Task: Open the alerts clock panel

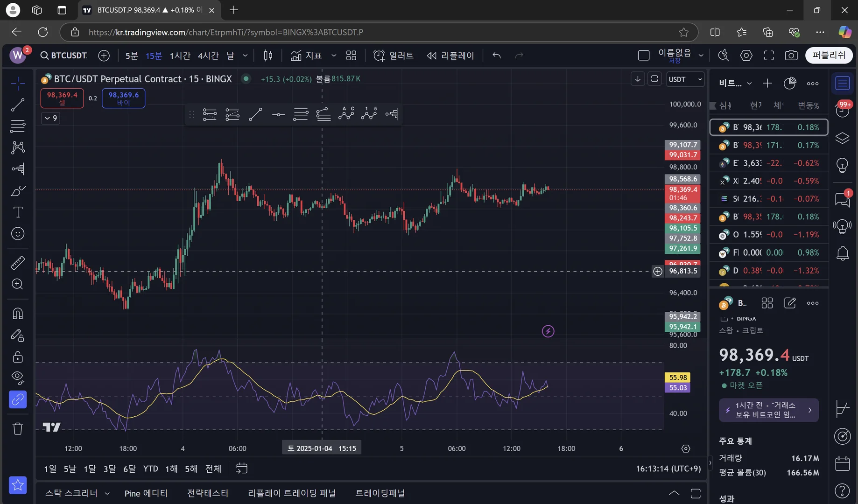Action: click(843, 111)
